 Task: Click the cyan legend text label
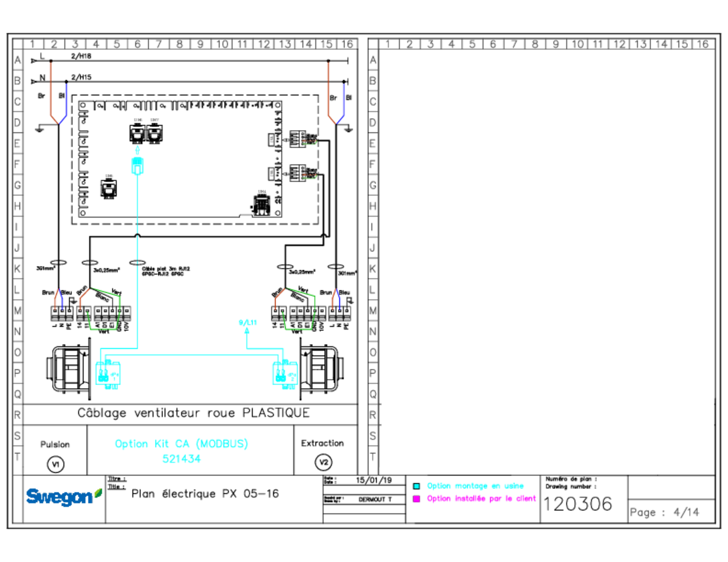pos(475,486)
